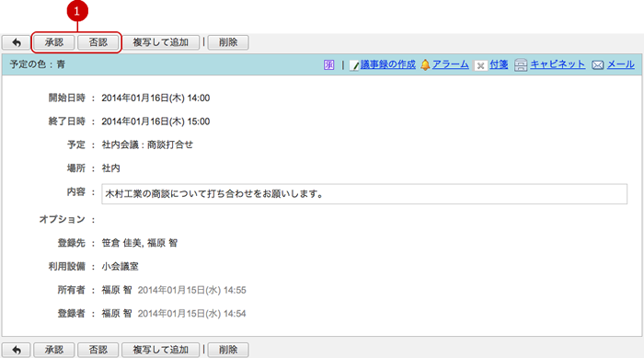
Task: Click bottom 削除 button
Action: [228, 350]
